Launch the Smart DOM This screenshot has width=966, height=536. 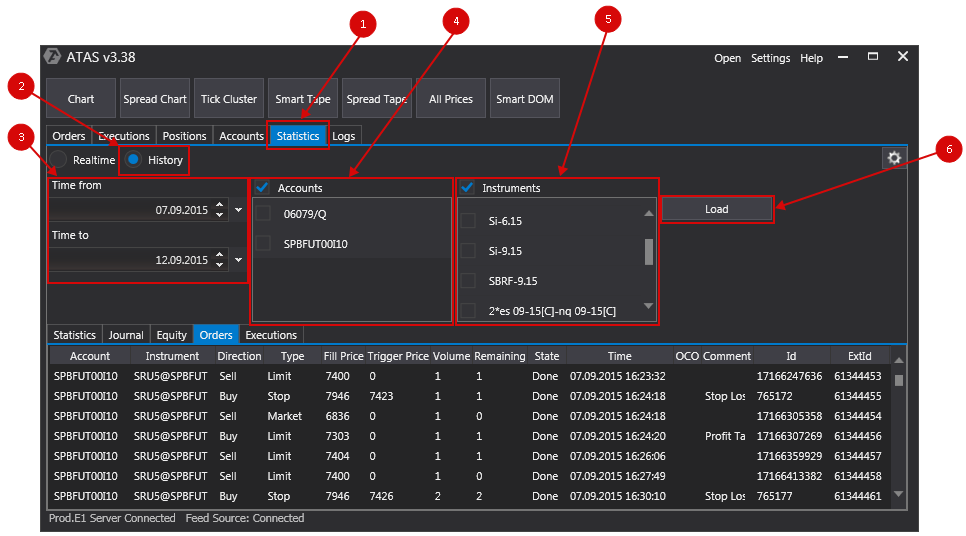(524, 99)
